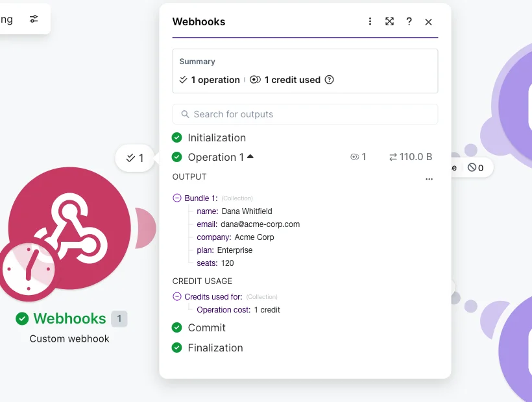Click the pink connector on Webhooks module
The image size is (532, 402).
click(x=145, y=228)
